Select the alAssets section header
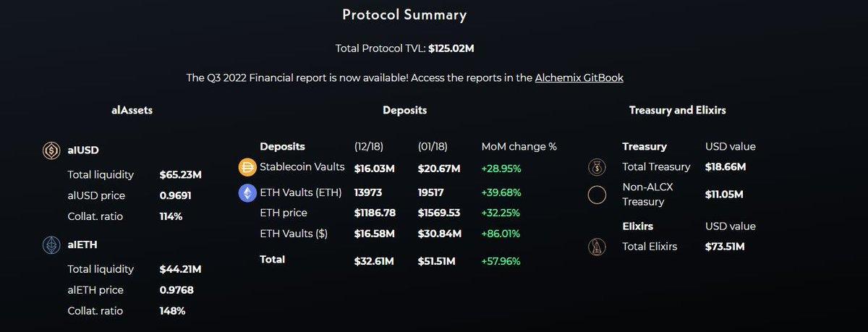868x332 pixels. coord(132,111)
